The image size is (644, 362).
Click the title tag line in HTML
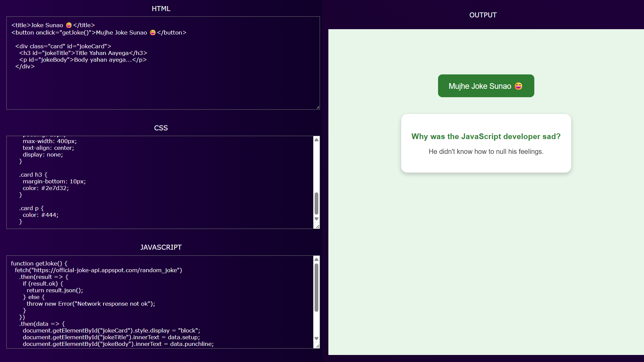click(x=53, y=25)
